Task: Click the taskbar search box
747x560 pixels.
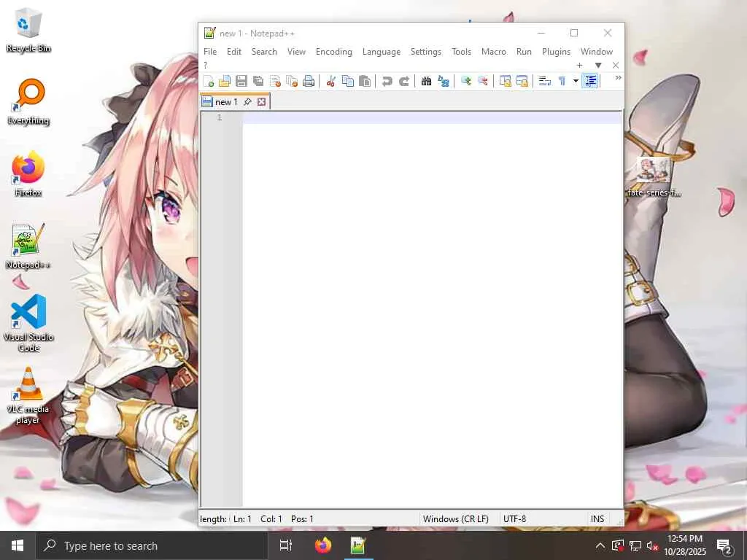Action: coord(152,545)
